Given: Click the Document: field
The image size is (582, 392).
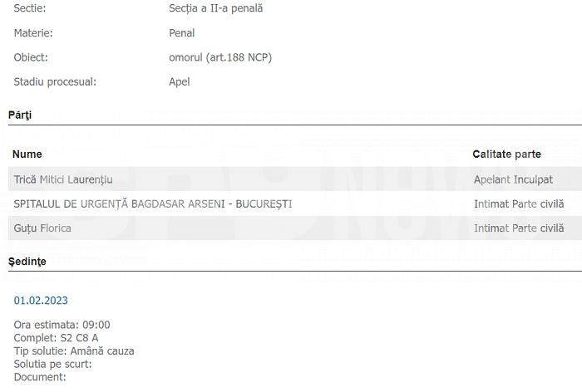Looking at the screenshot, I should pos(40,377).
